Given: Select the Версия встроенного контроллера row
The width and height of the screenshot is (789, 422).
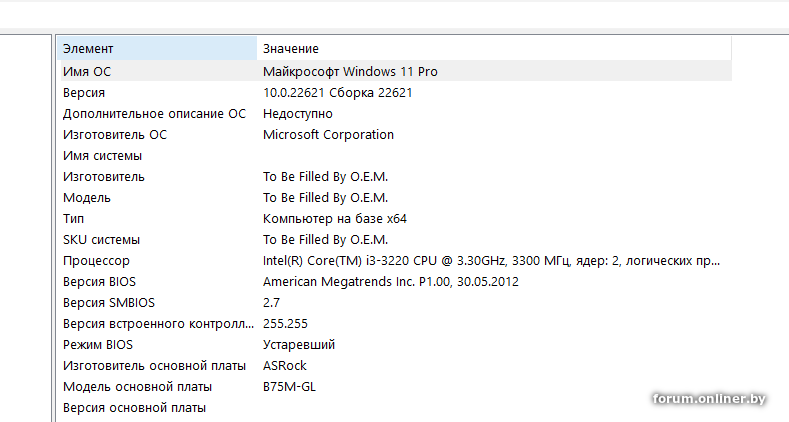Looking at the screenshot, I should click(396, 324).
